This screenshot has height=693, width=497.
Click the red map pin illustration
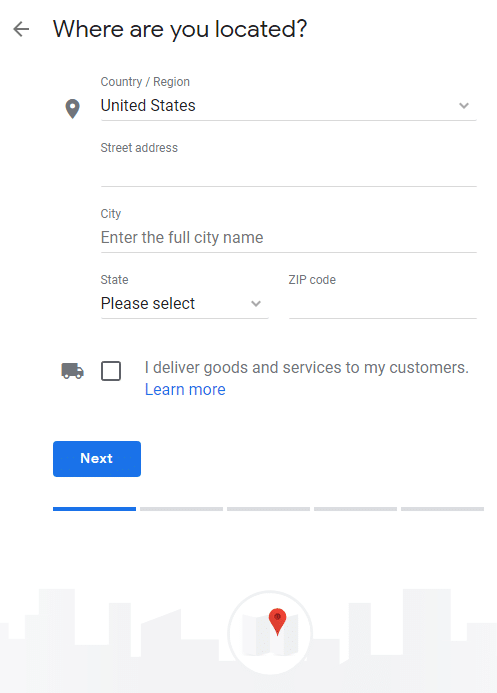click(x=277, y=621)
